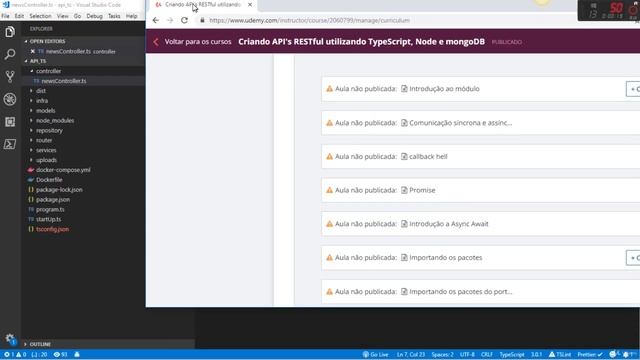This screenshot has width=640, height=360.
Task: Click the padlock icon in address bar
Action: coord(202,20)
